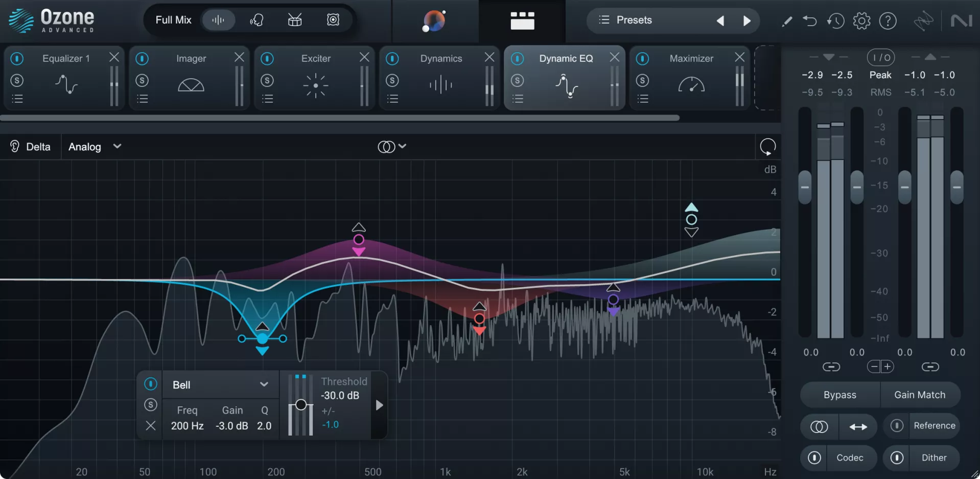
Task: Enable the Codec preview power toggle
Action: [x=814, y=458]
